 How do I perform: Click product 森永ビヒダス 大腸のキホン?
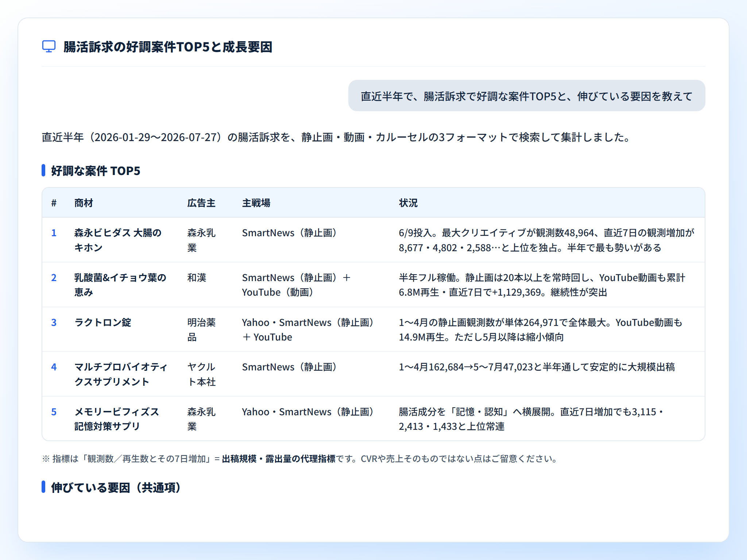point(118,240)
